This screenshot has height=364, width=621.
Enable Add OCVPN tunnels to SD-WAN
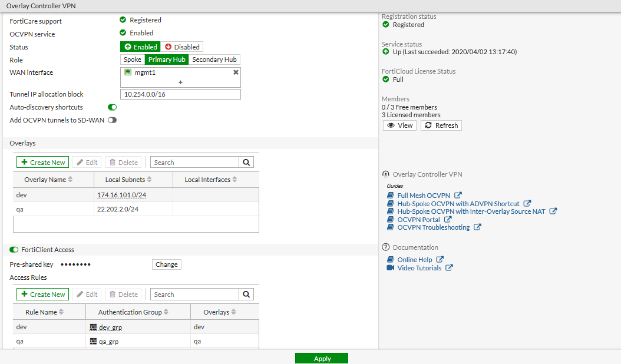[112, 120]
